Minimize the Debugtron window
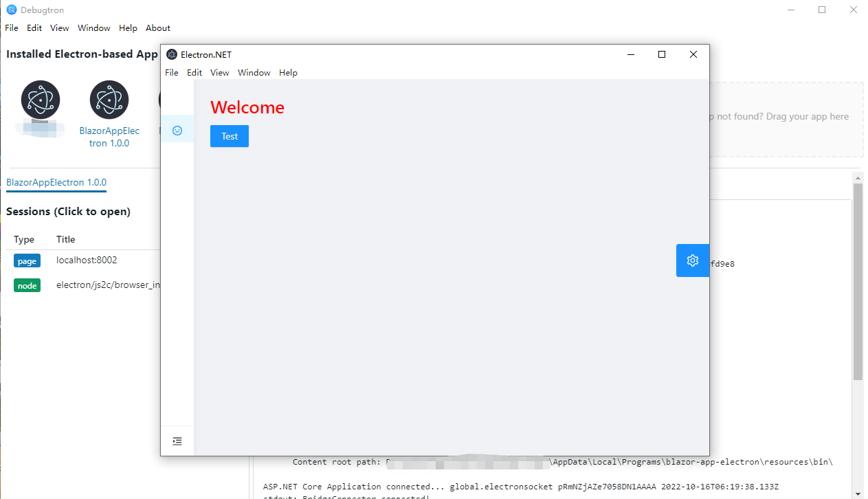The image size is (868, 499). (790, 10)
